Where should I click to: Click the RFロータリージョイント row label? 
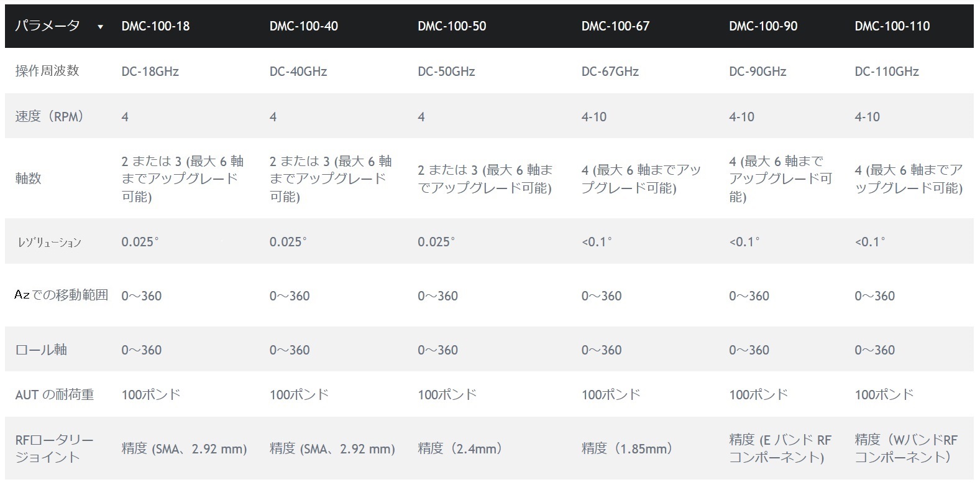54,448
